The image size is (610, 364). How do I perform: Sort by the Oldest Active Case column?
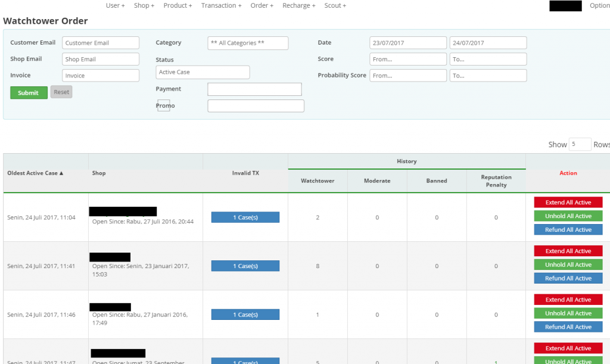[x=35, y=173]
